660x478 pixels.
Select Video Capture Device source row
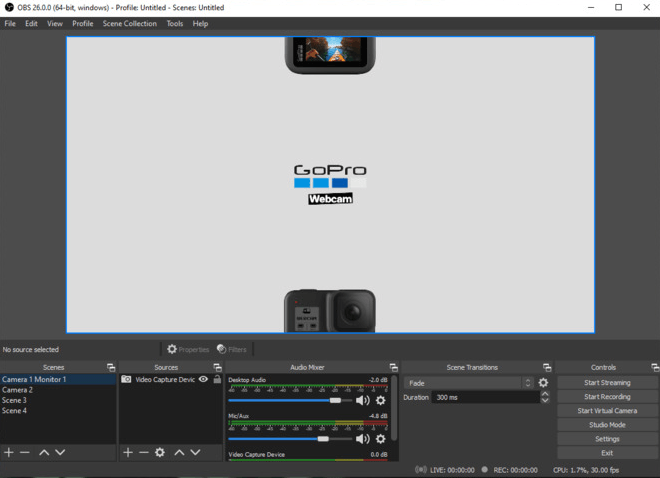(x=171, y=379)
